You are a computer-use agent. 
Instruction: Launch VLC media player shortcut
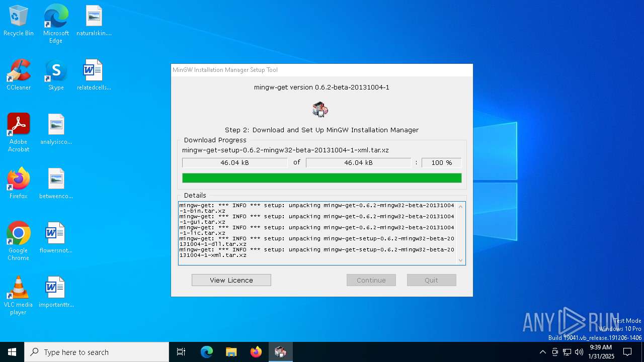click(19, 296)
